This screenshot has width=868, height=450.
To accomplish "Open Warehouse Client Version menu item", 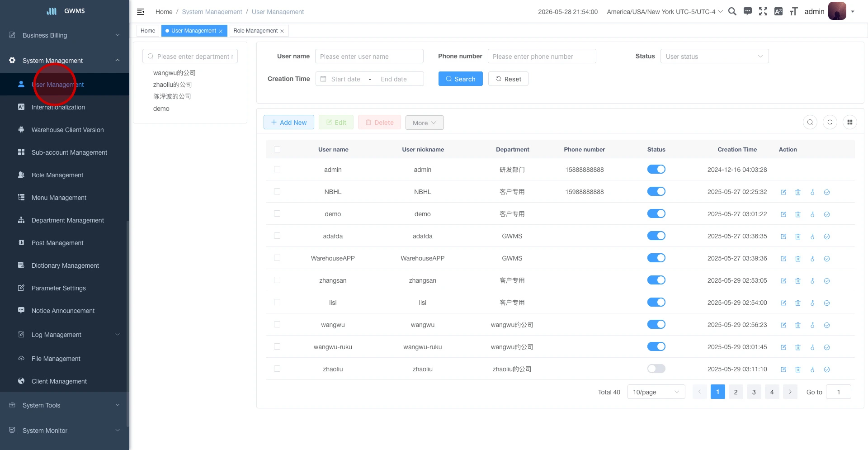I will [65, 130].
